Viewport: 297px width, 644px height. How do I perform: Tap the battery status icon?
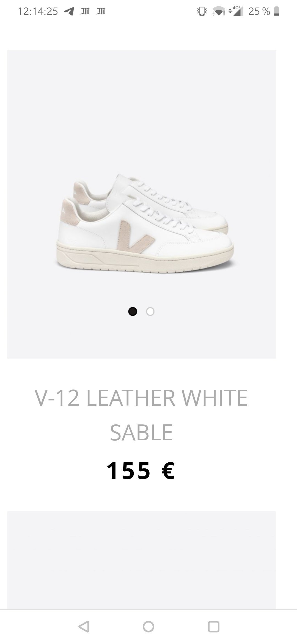pyautogui.click(x=277, y=11)
